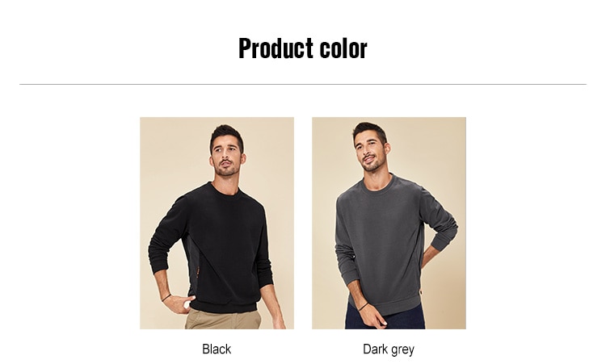Click the "Product color" heading
This screenshot has height=364, width=606.
[303, 48]
